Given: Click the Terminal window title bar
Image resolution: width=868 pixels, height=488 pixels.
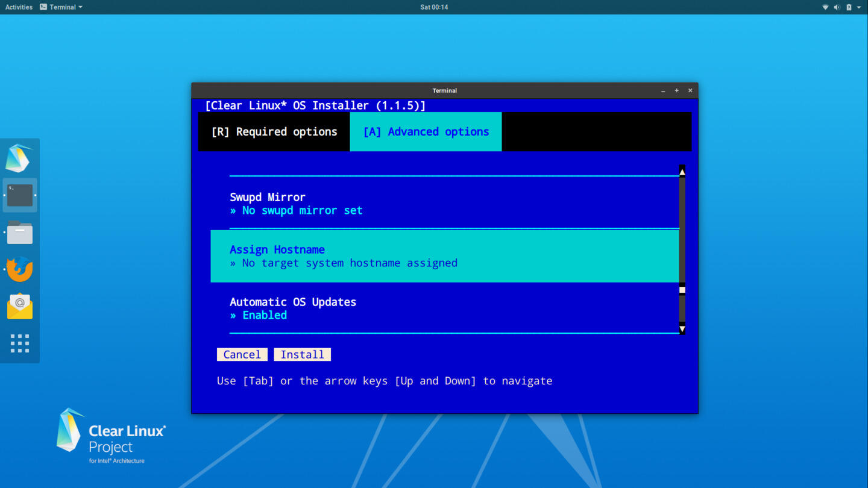Looking at the screenshot, I should (445, 90).
